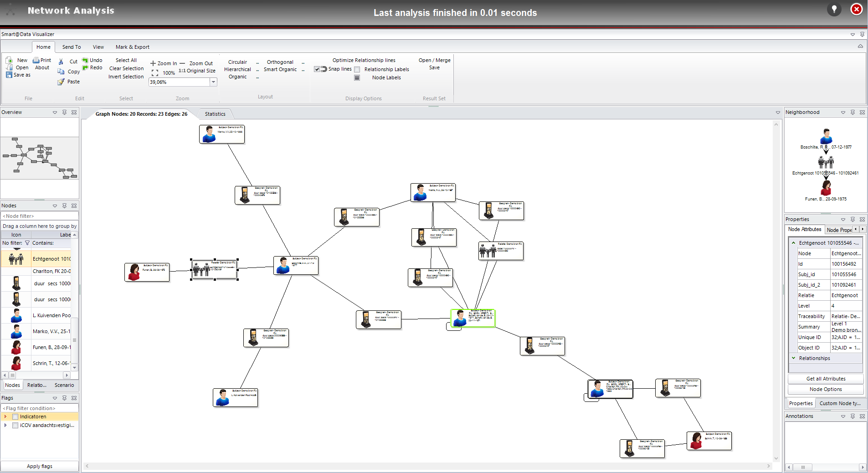Image resolution: width=868 pixels, height=473 pixels.
Task: Click the Zoom In plus icon
Action: (x=153, y=63)
